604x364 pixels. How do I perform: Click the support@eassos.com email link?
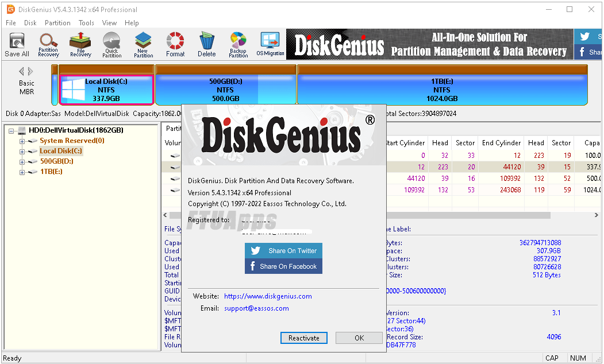(x=256, y=308)
